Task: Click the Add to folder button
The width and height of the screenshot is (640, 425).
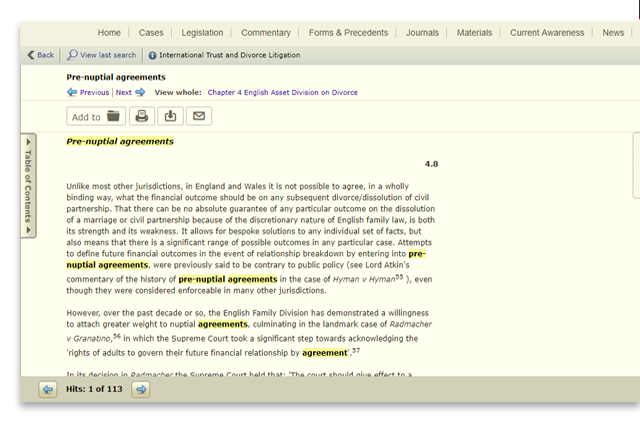Action: (94, 117)
